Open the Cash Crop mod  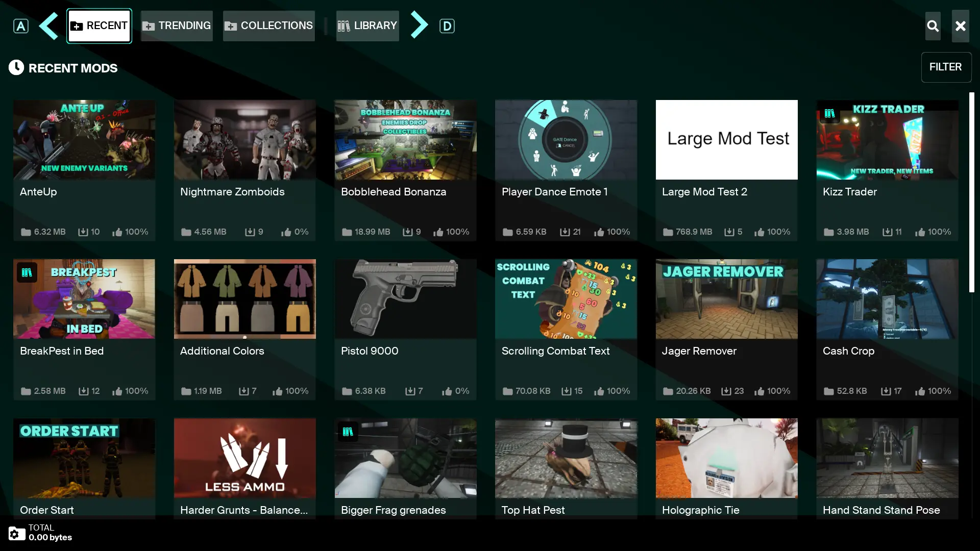(887, 330)
